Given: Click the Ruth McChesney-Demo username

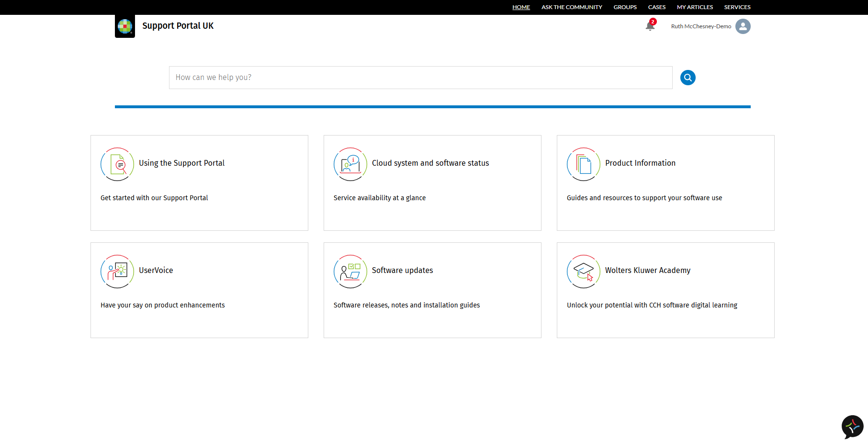Looking at the screenshot, I should point(701,26).
